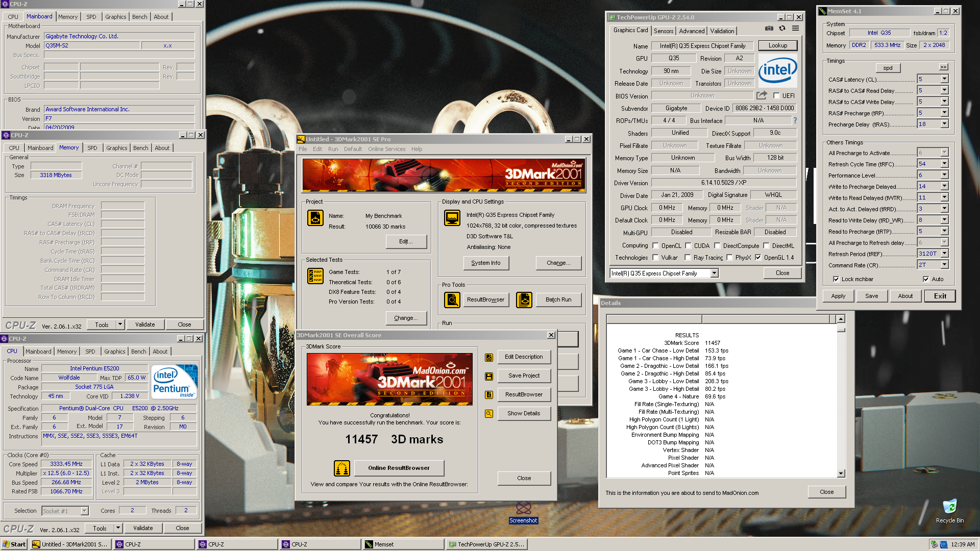Screen dimensions: 980x551
Task: Open the Tools dropdown arrow in CPU-Z Memory window
Action: pyautogui.click(x=120, y=324)
